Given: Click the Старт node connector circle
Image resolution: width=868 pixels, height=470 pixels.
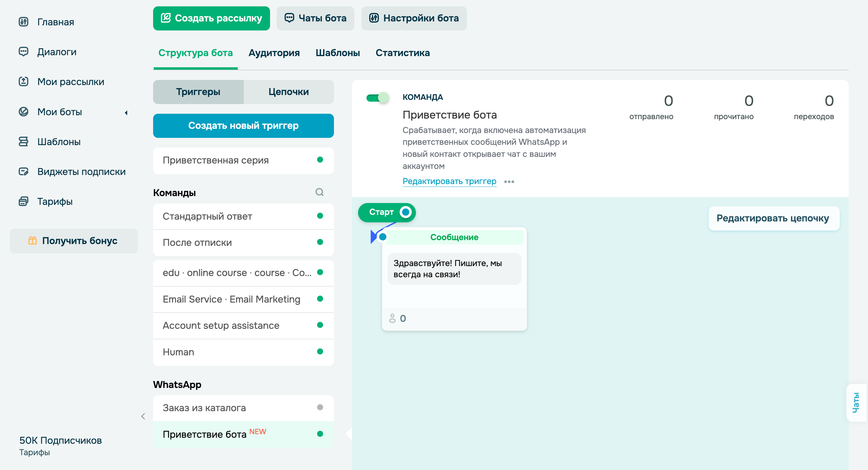Looking at the screenshot, I should [406, 212].
